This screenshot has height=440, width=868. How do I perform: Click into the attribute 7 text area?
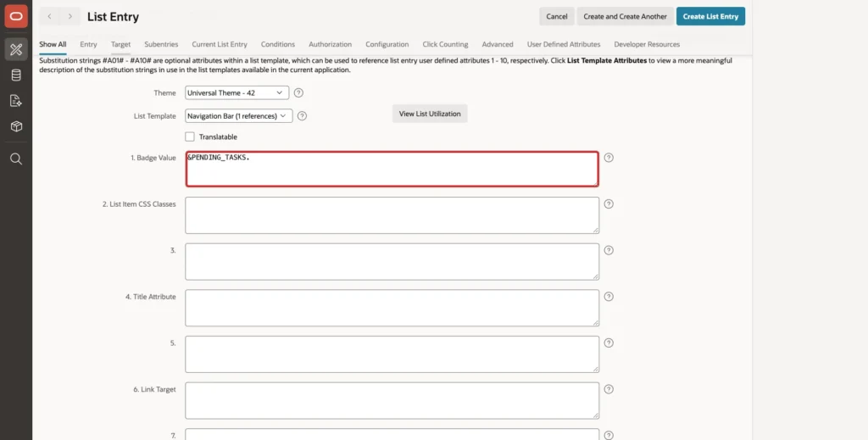[x=392, y=434]
